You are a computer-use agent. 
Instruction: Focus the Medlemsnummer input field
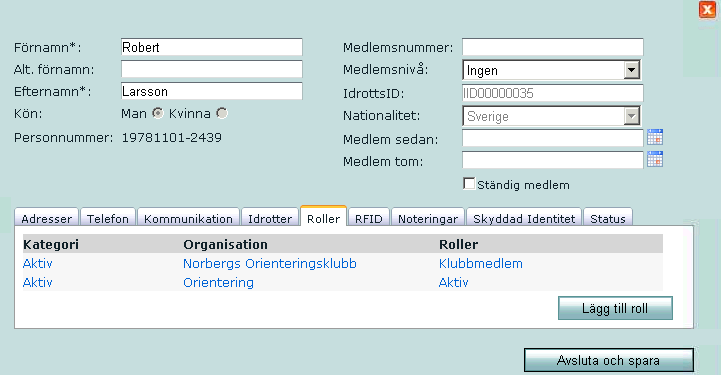553,47
